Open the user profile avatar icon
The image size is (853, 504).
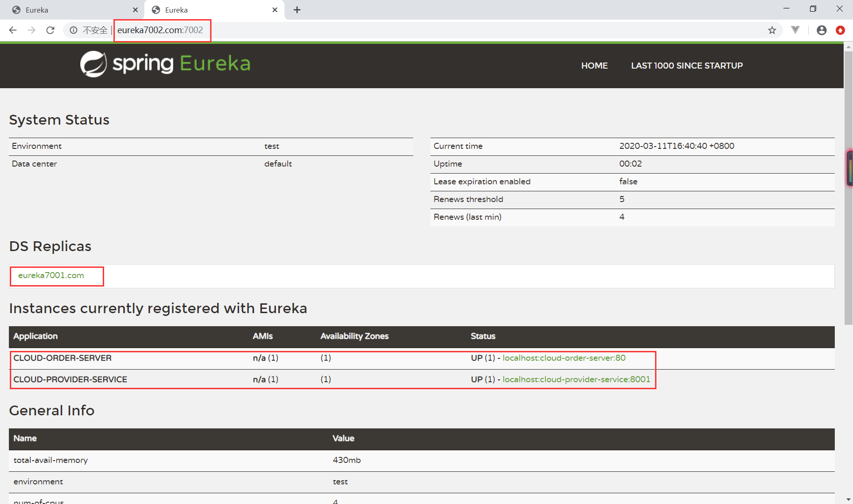[x=821, y=30]
